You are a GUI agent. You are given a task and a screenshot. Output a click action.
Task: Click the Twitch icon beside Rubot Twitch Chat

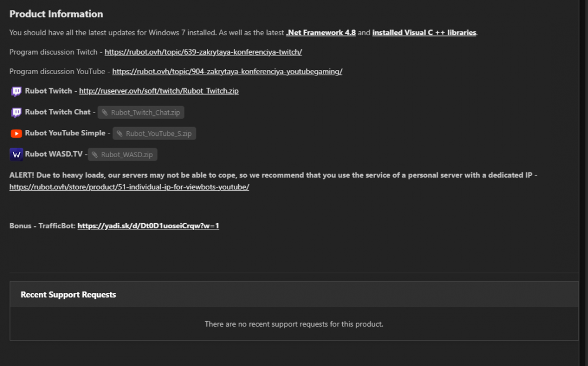tap(16, 112)
